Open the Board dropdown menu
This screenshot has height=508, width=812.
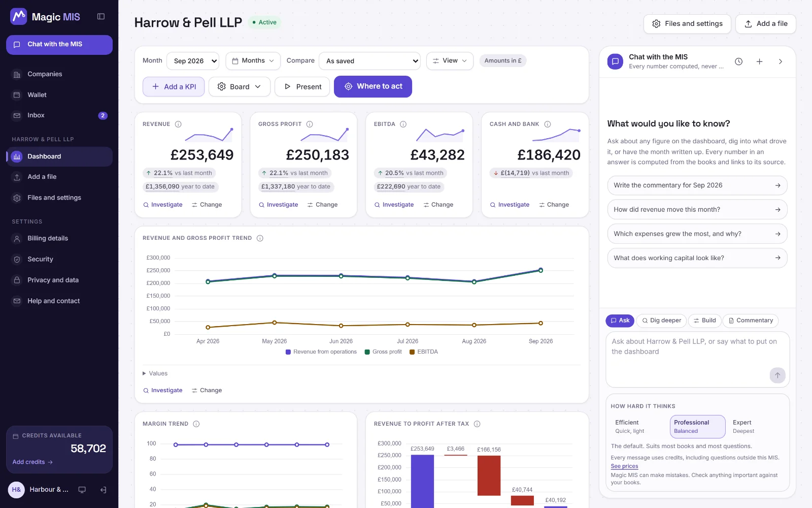239,87
